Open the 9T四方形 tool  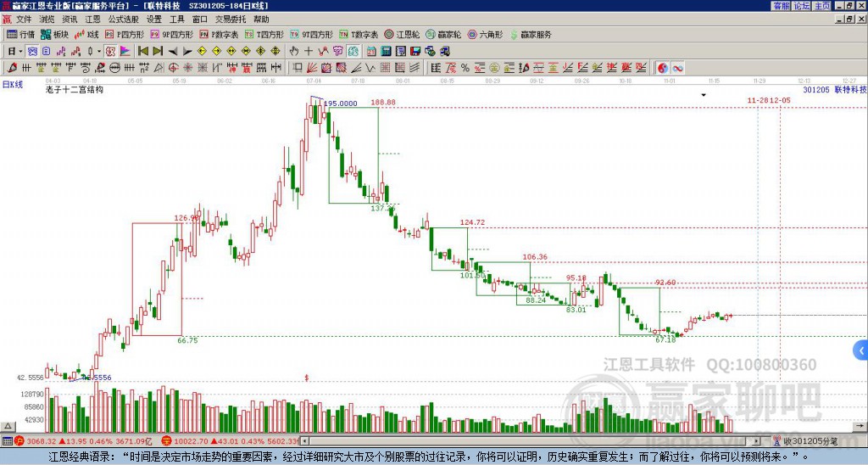[312, 34]
